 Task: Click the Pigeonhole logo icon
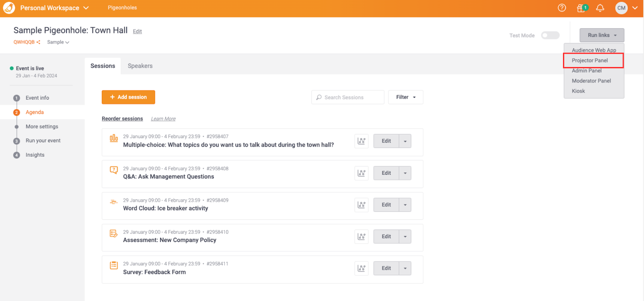click(9, 8)
